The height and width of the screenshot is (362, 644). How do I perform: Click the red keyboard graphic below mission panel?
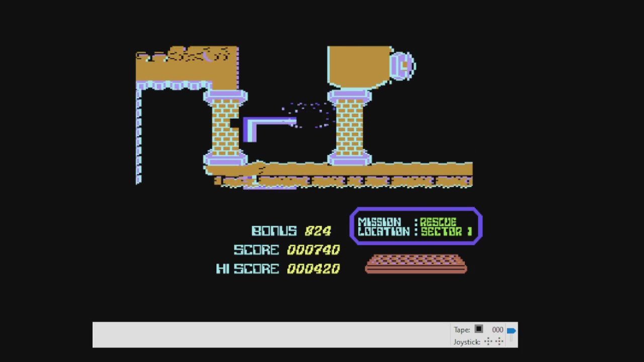[416, 264]
